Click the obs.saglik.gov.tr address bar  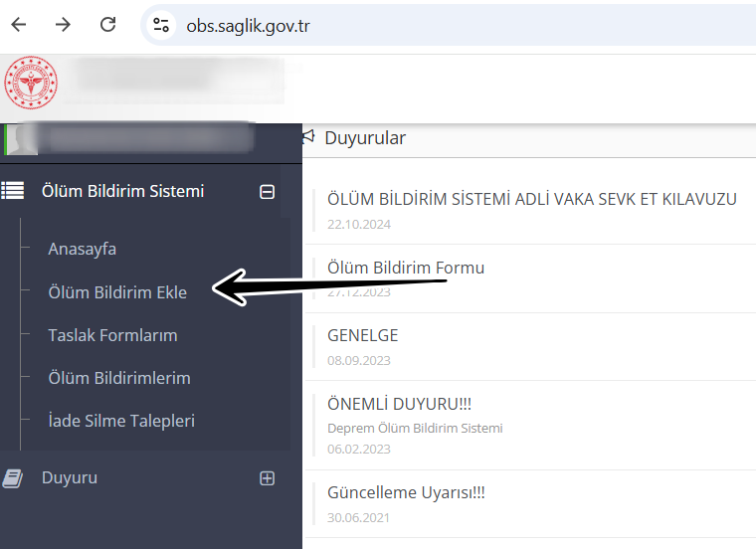(x=449, y=26)
